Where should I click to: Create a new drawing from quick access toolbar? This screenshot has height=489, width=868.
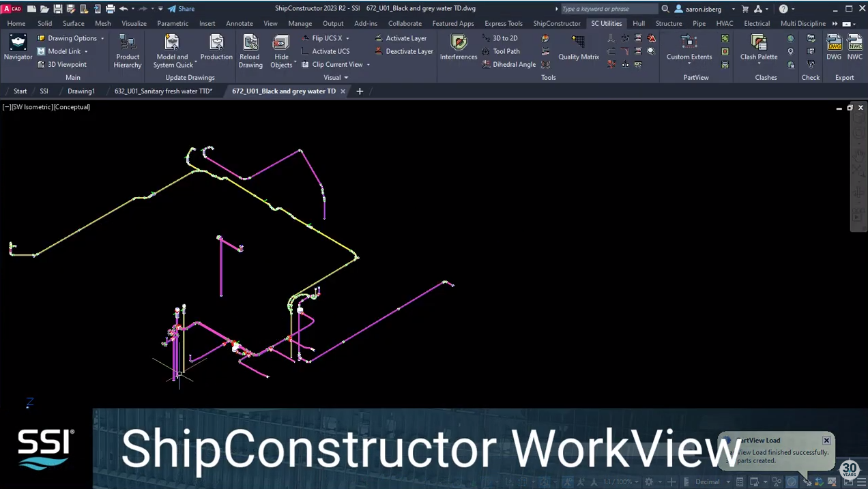[x=32, y=9]
